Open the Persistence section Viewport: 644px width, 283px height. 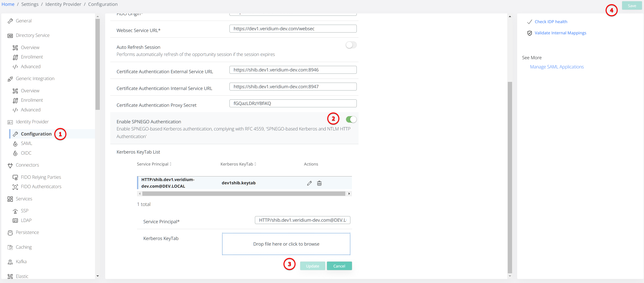tap(27, 232)
